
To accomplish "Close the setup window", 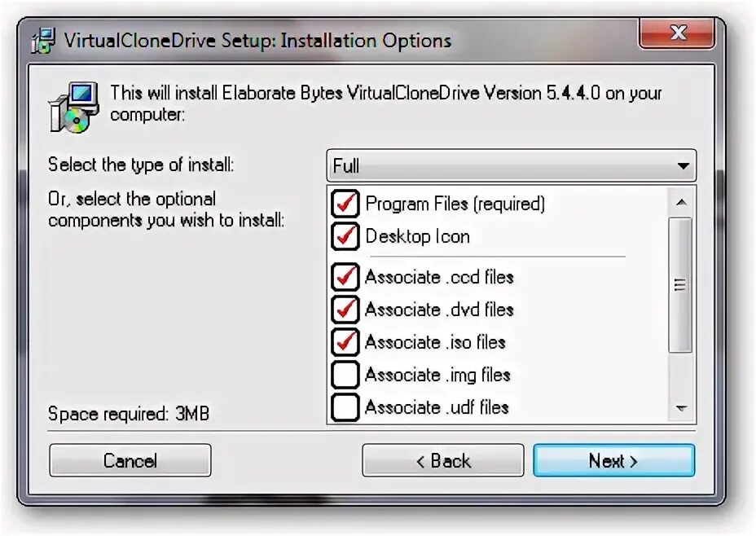I will pos(676,33).
